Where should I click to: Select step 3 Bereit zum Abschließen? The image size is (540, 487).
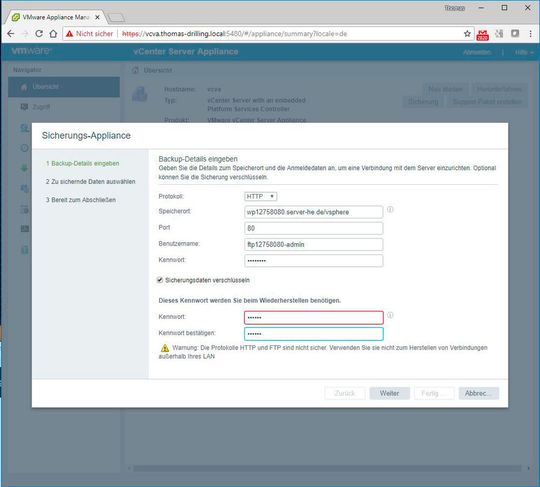pos(81,200)
